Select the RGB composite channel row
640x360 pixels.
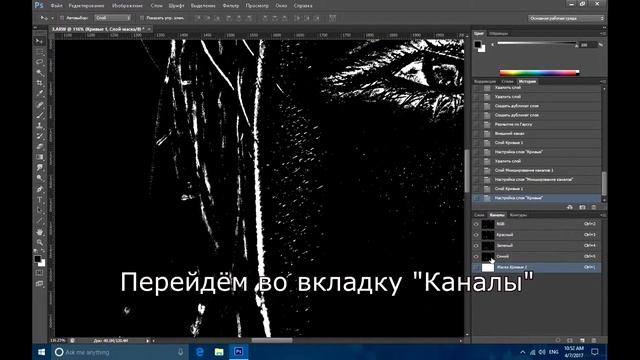pyautogui.click(x=537, y=224)
